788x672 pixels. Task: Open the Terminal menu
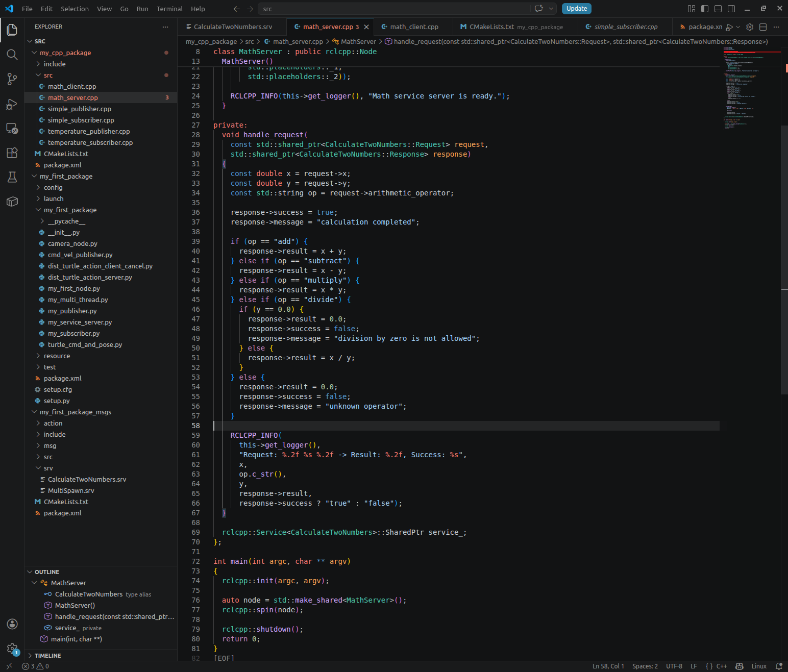point(169,9)
